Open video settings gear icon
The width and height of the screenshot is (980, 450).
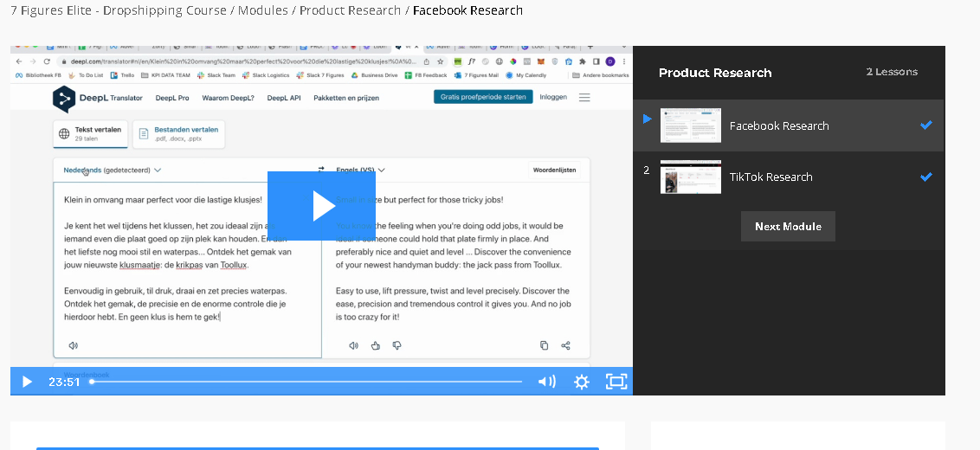[x=581, y=382]
